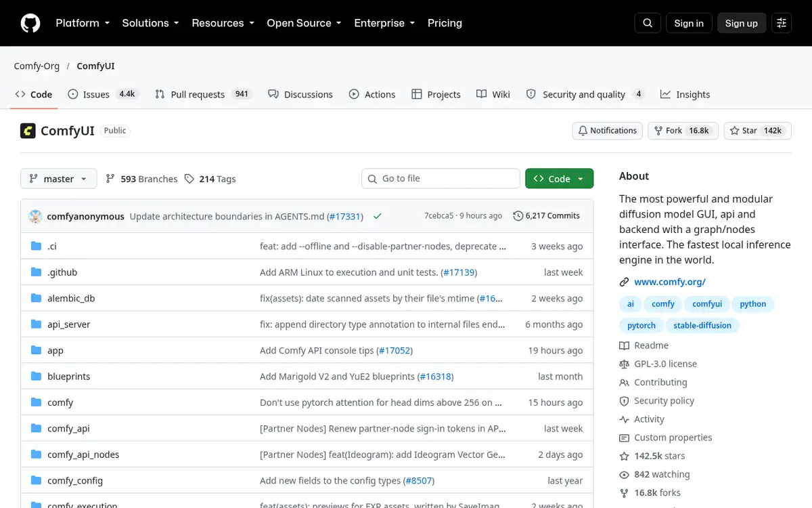Screen dimensions: 812x508
Task: Open the Security and quality tab
Action: pos(585,94)
